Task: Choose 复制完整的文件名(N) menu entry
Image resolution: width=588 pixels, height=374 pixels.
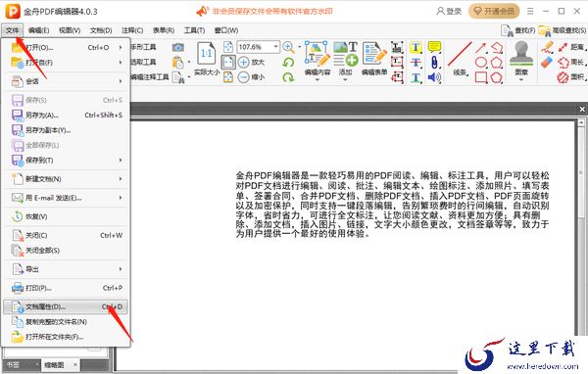Action: (x=66, y=321)
